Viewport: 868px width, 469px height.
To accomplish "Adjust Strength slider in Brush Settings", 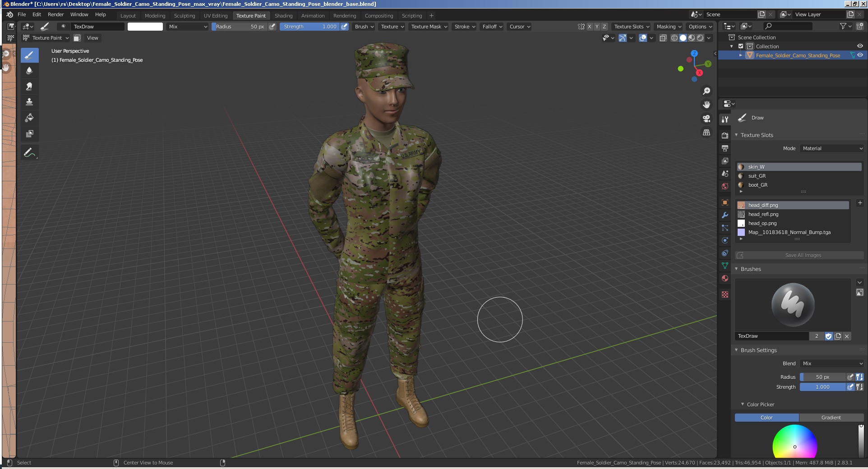I will click(822, 387).
